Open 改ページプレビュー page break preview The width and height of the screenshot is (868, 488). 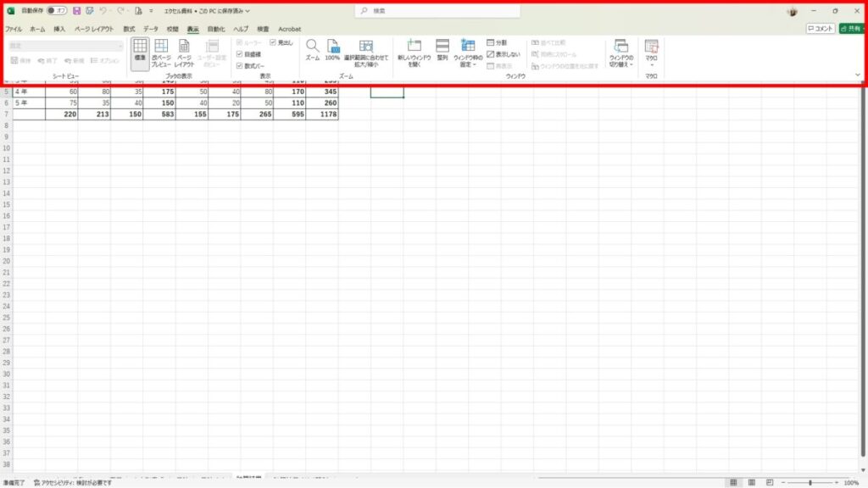coord(161,52)
